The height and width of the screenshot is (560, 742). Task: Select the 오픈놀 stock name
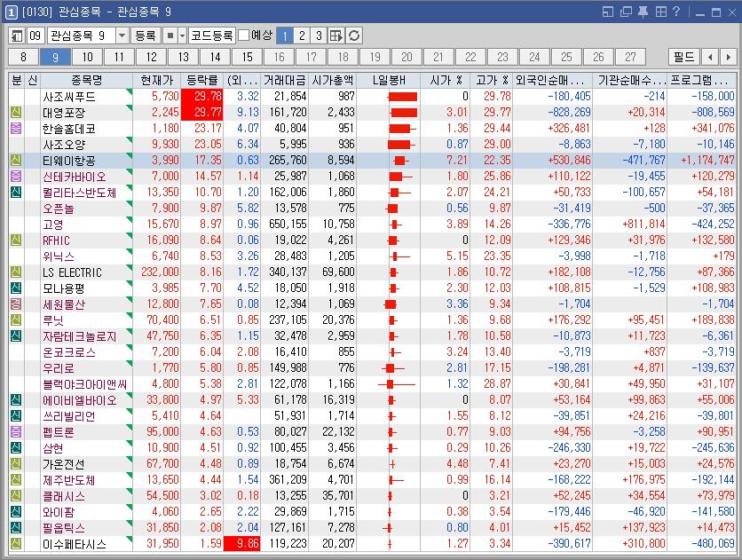[x=59, y=209]
